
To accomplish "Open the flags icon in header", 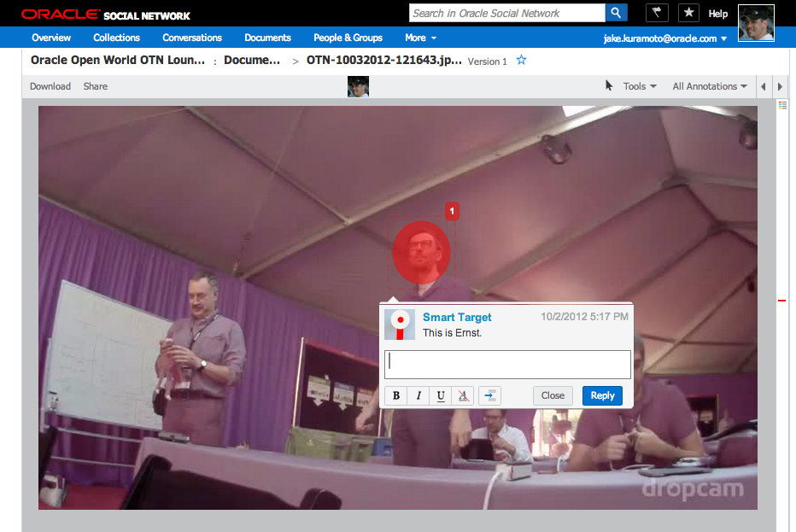I will (657, 13).
